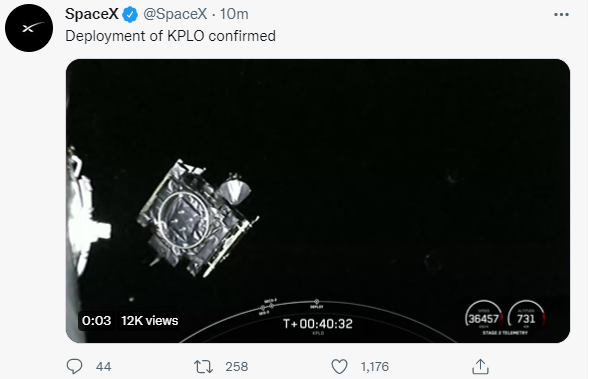Retweet using the arrows icon
Image resolution: width=589 pixels, height=379 pixels.
pos(203,366)
